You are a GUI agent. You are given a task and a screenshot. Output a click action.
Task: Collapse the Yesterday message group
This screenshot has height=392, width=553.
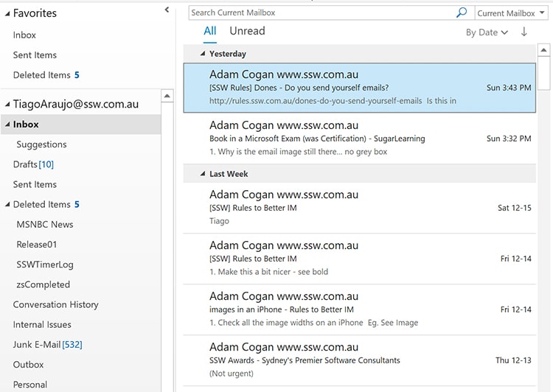click(x=203, y=54)
